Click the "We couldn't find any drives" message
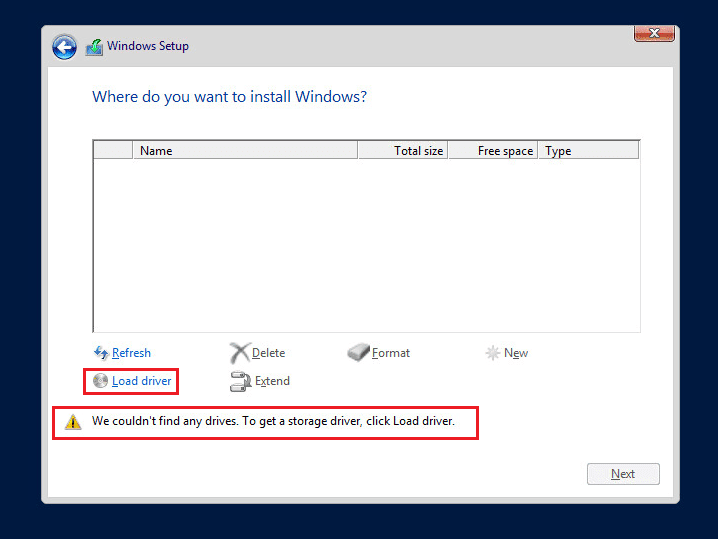Screen dimensions: 718x539 click(273, 421)
